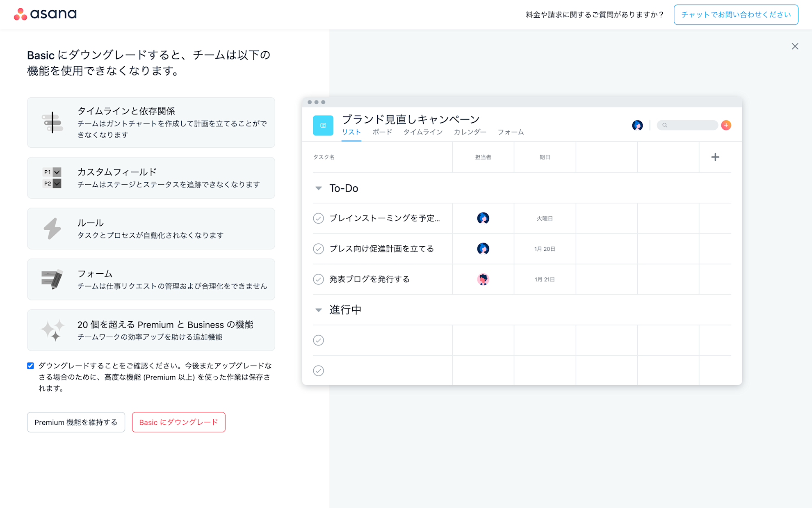Click Basic にダウングレード button
This screenshot has height=508, width=812.
178,422
